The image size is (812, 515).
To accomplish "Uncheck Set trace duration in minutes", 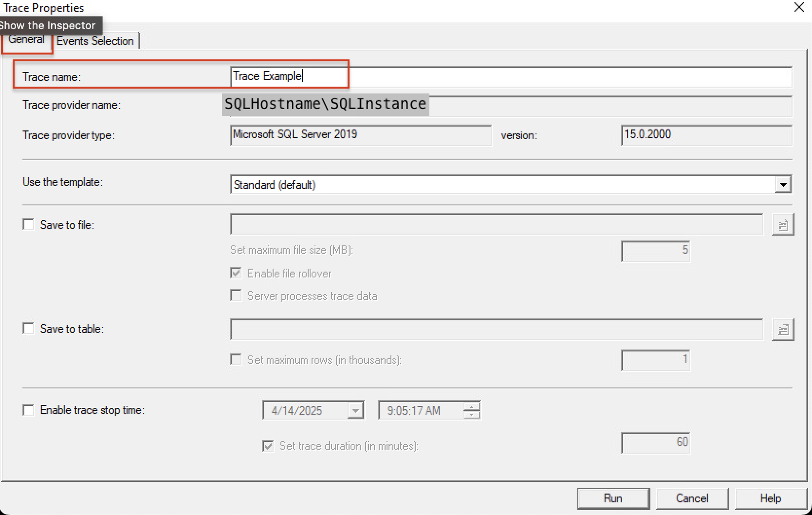I will [267, 445].
